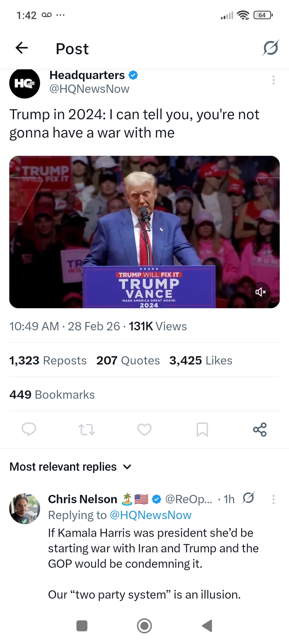Tap the back arrow
Screen dimensions: 289x644
(x=22, y=48)
